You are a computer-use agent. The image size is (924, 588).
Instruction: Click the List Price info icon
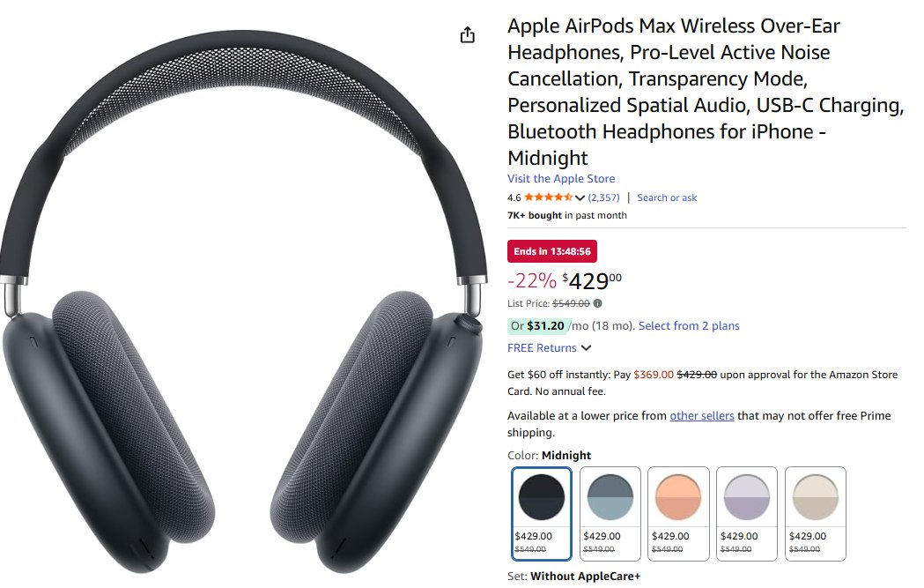click(x=597, y=303)
